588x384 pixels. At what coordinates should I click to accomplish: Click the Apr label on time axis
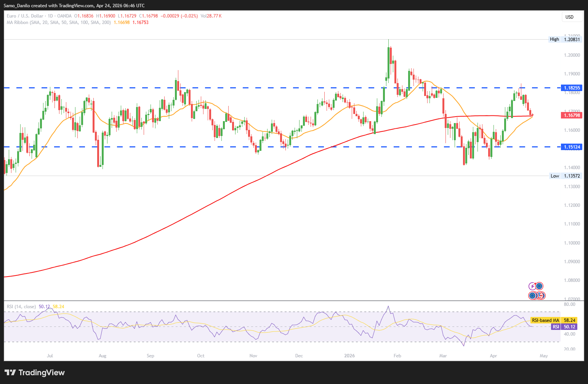493,356
